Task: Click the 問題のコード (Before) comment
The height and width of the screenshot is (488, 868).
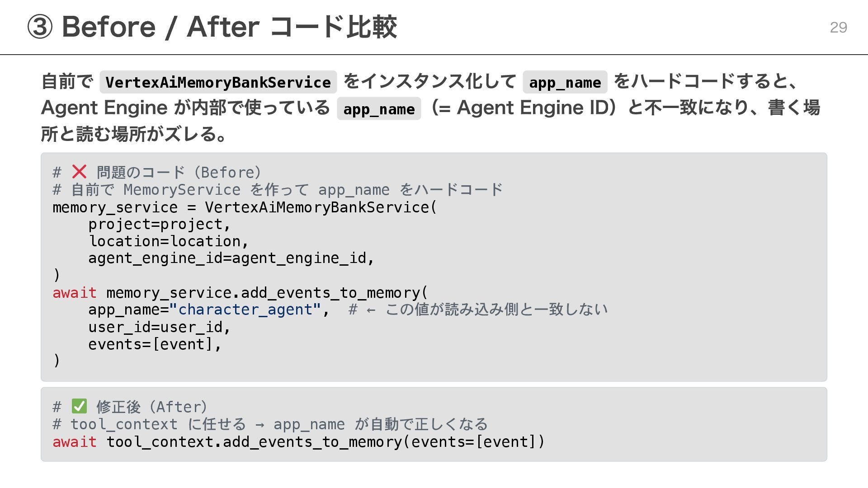Action: point(179,172)
